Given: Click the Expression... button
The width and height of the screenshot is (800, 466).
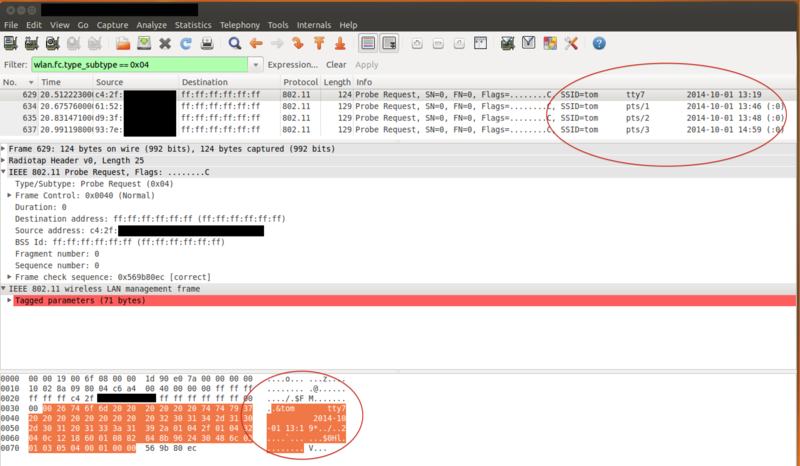Looking at the screenshot, I should coord(292,64).
